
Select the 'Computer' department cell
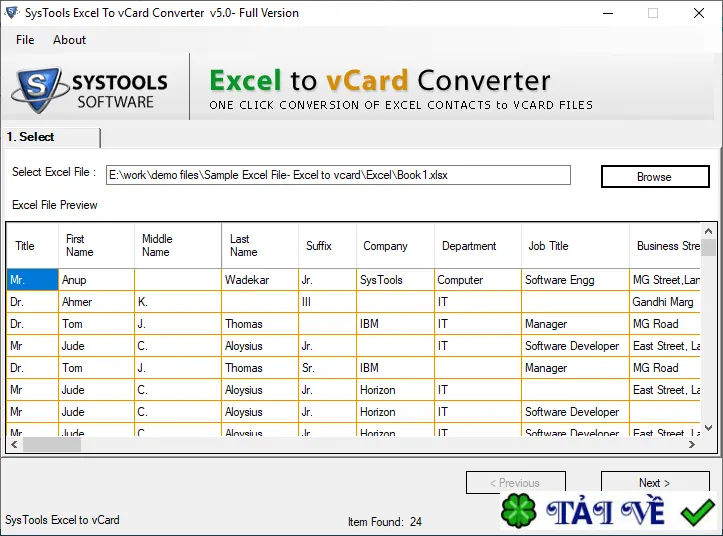pos(478,280)
